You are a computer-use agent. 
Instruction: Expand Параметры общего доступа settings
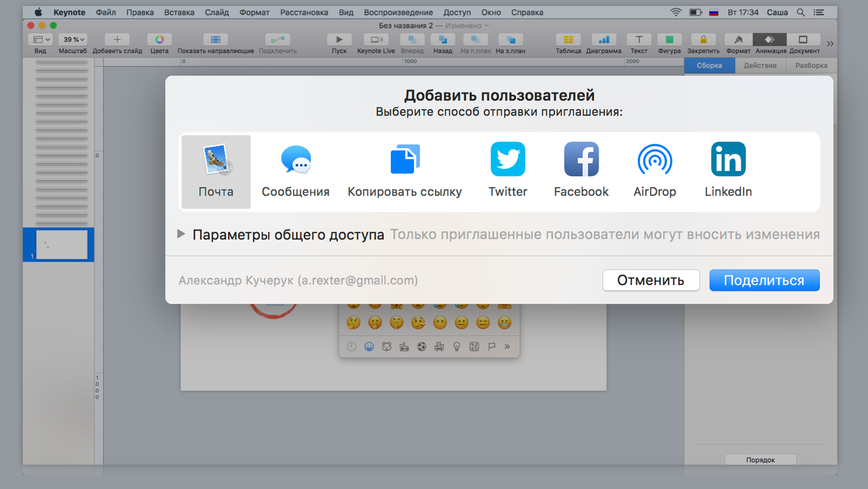point(181,234)
